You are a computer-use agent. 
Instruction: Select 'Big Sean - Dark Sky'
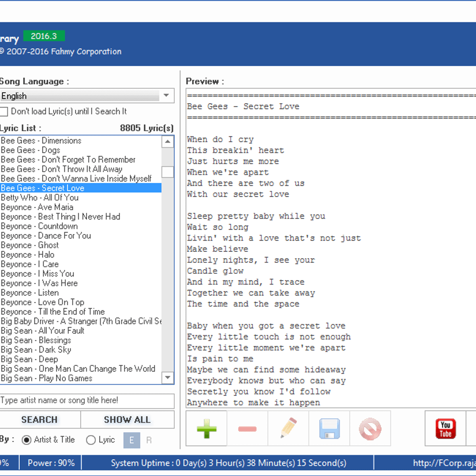81,350
